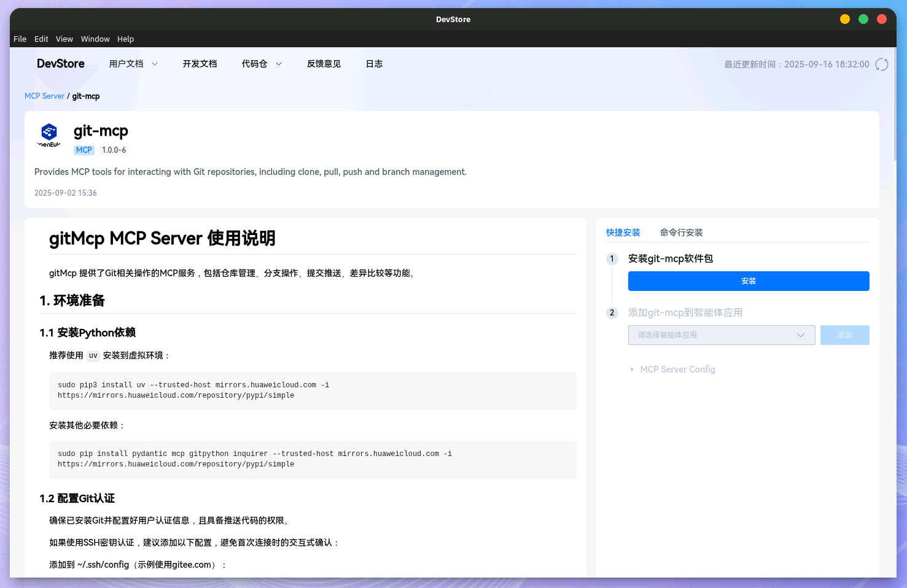
Task: Expand the 代码仓 dropdown menu
Action: [262, 64]
